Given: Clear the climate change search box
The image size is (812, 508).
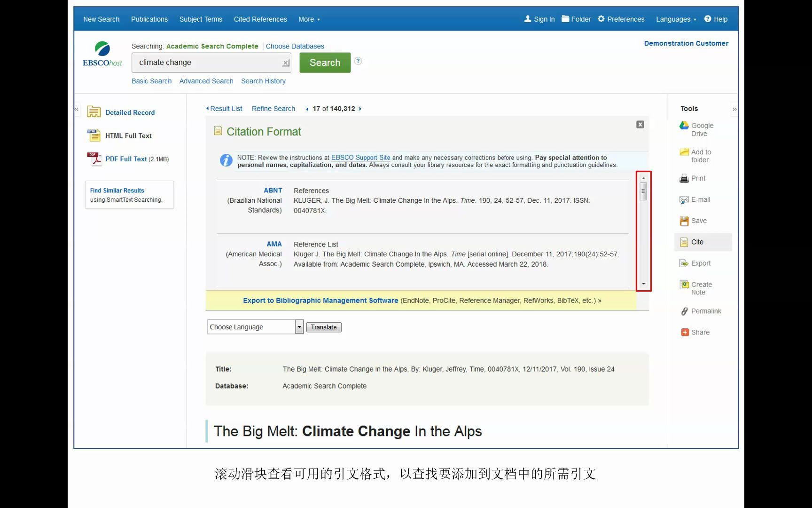Looking at the screenshot, I should click(285, 63).
